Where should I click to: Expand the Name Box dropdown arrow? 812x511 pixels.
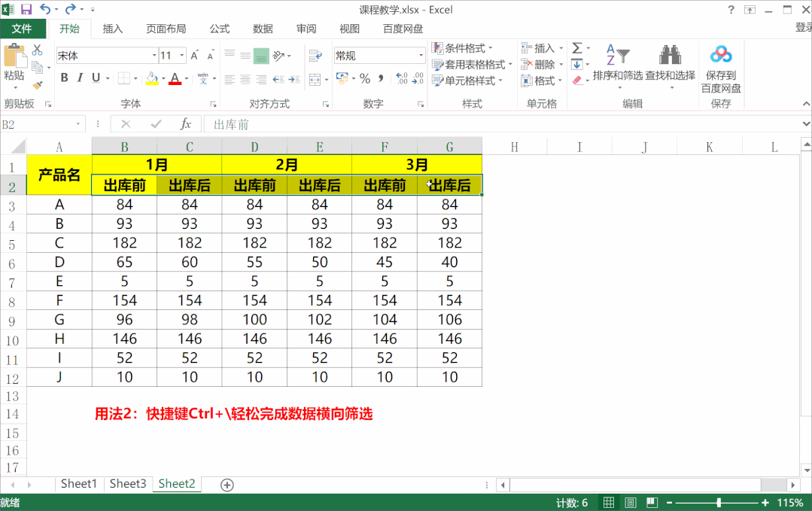pos(79,124)
